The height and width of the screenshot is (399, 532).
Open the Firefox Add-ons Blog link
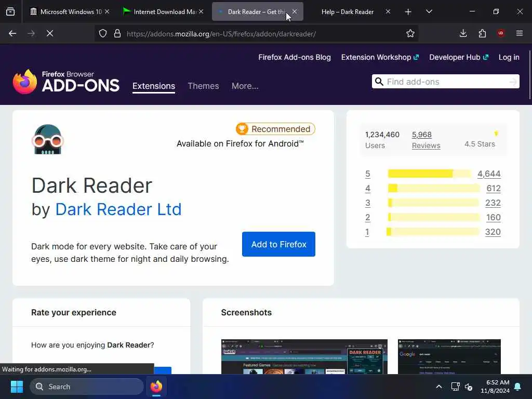295,57
